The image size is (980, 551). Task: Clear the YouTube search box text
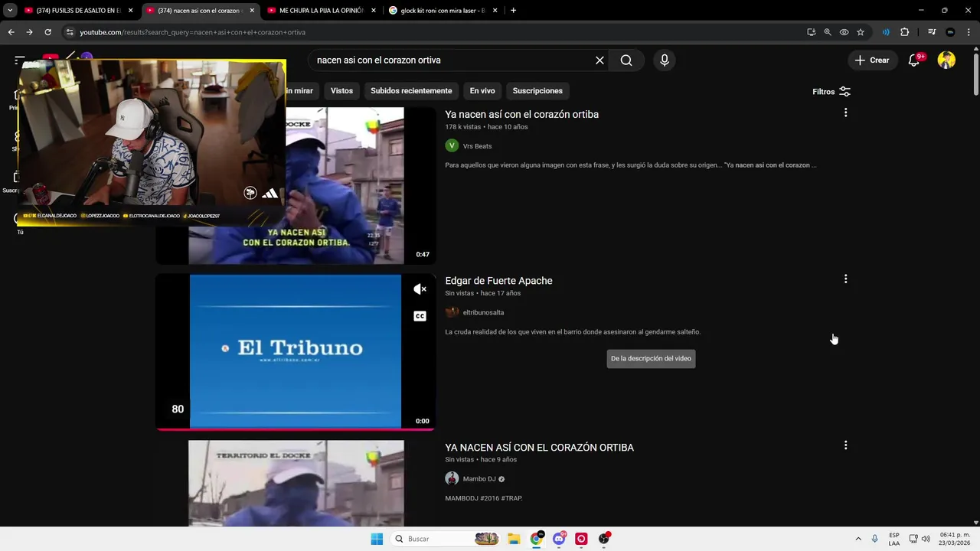[x=599, y=60]
